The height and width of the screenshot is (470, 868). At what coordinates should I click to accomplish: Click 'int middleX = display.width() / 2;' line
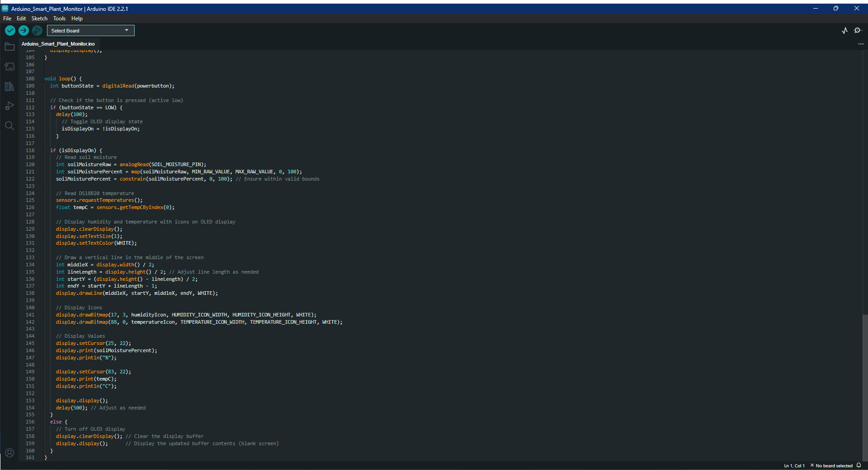point(105,265)
